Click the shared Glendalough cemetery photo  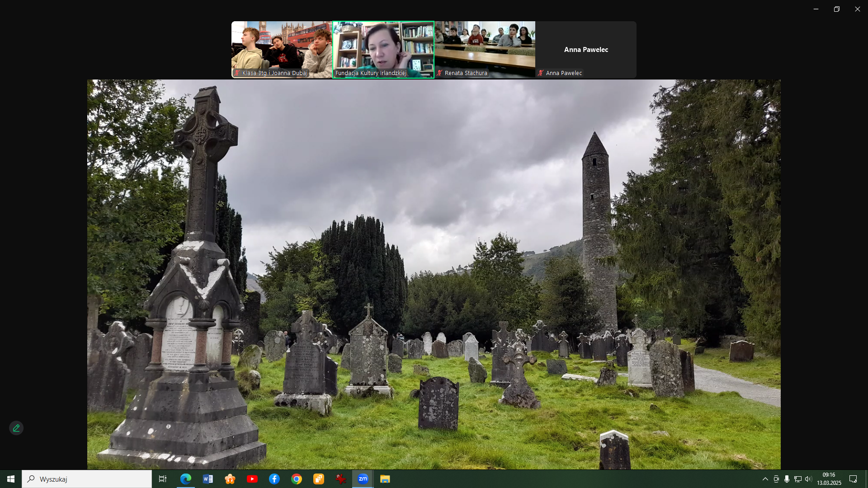(434, 274)
